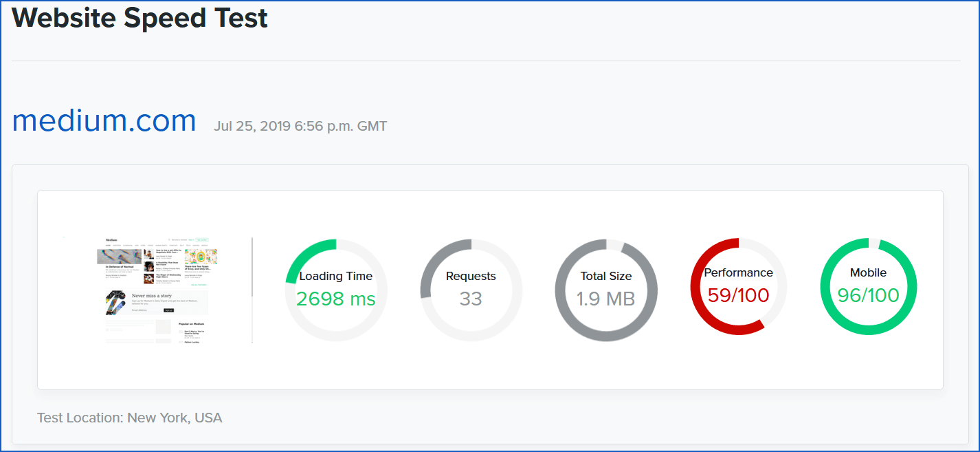Image resolution: width=980 pixels, height=452 pixels.
Task: Select the 33 requests count value
Action: 471,299
